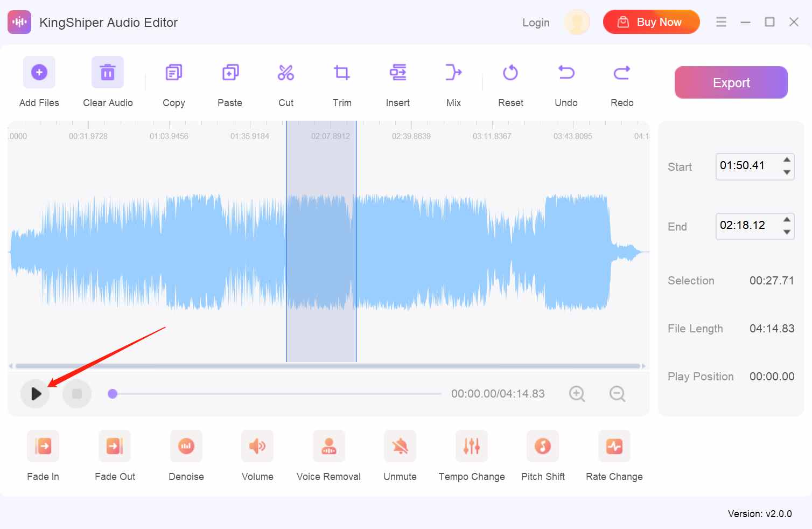The height and width of the screenshot is (529, 812).
Task: Redo the last edit
Action: (x=622, y=72)
